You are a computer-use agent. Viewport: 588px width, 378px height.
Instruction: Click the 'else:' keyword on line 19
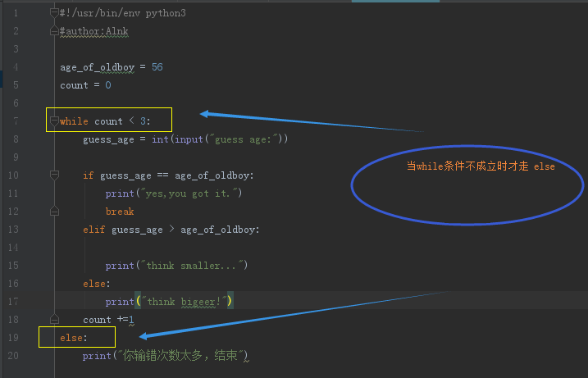(x=74, y=338)
